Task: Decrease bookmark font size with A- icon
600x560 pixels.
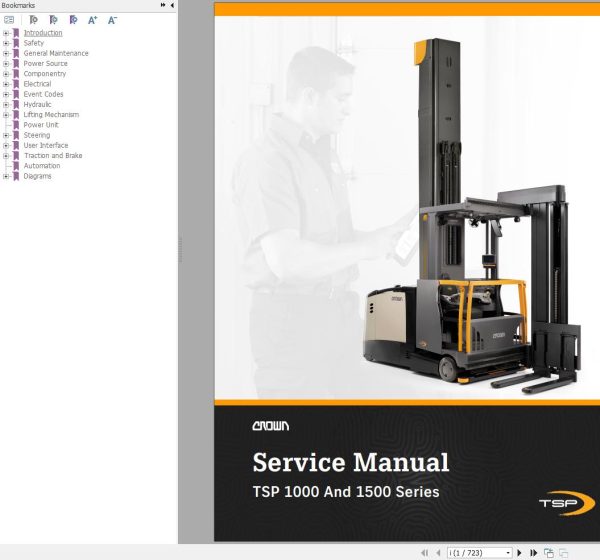Action: pos(112,20)
